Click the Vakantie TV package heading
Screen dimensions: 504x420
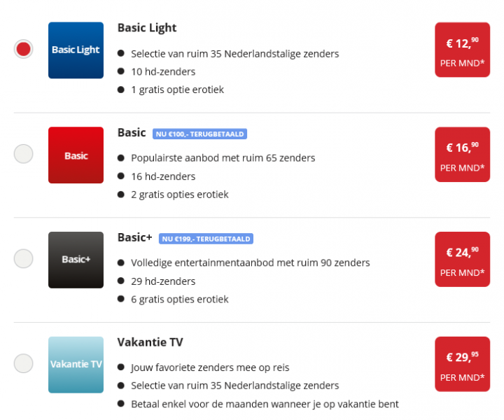pyautogui.click(x=150, y=342)
